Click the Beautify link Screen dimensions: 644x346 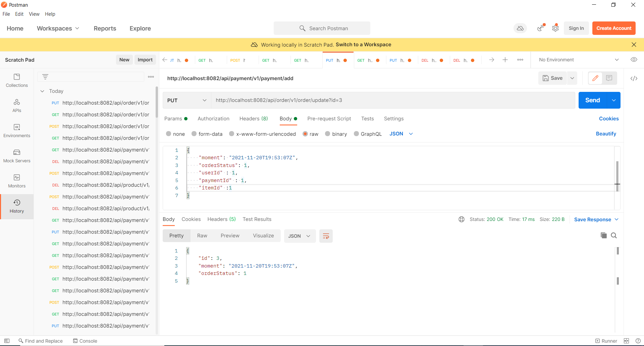click(x=606, y=134)
